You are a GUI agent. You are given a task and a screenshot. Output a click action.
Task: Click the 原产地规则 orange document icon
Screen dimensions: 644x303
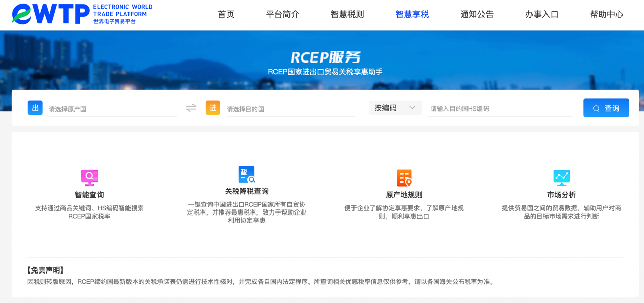click(x=404, y=178)
